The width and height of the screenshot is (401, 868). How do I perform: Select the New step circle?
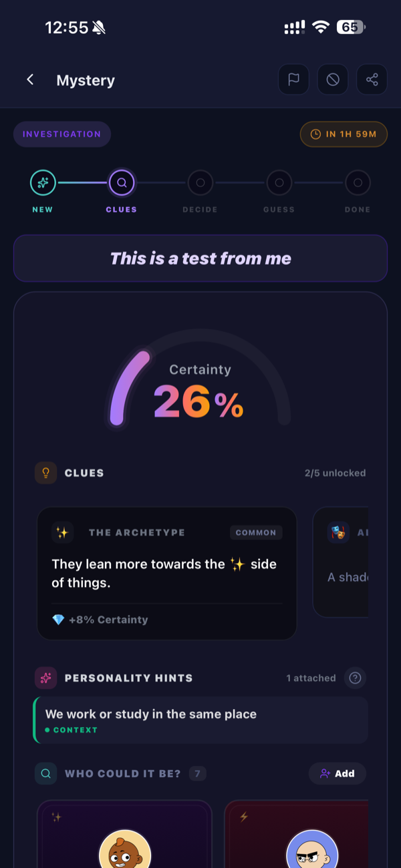[x=43, y=182]
